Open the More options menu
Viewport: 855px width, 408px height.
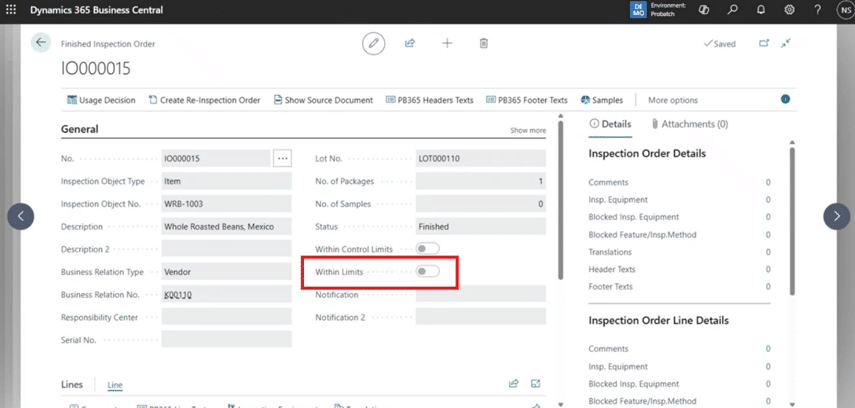pyautogui.click(x=672, y=100)
